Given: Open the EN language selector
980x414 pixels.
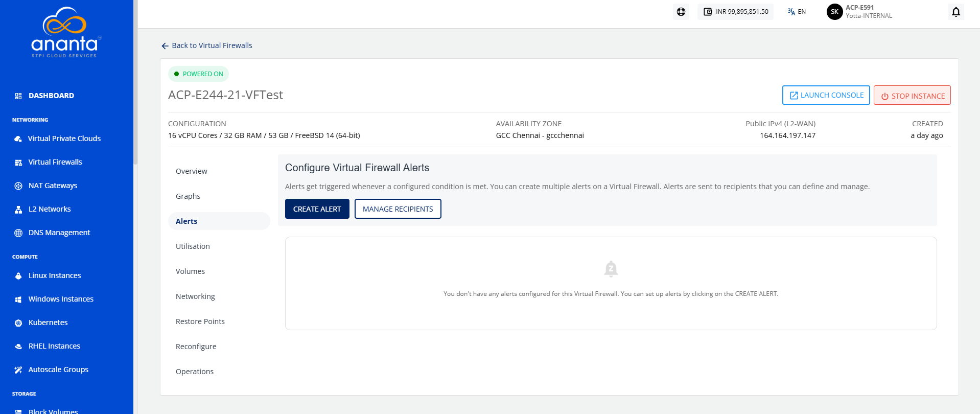Looking at the screenshot, I should click(x=797, y=12).
